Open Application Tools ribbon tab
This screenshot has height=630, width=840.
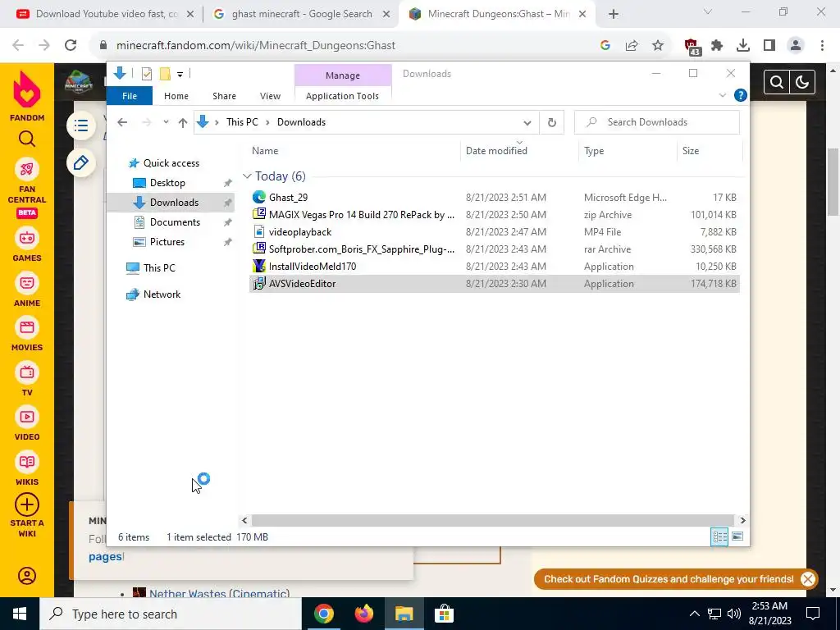342,96
